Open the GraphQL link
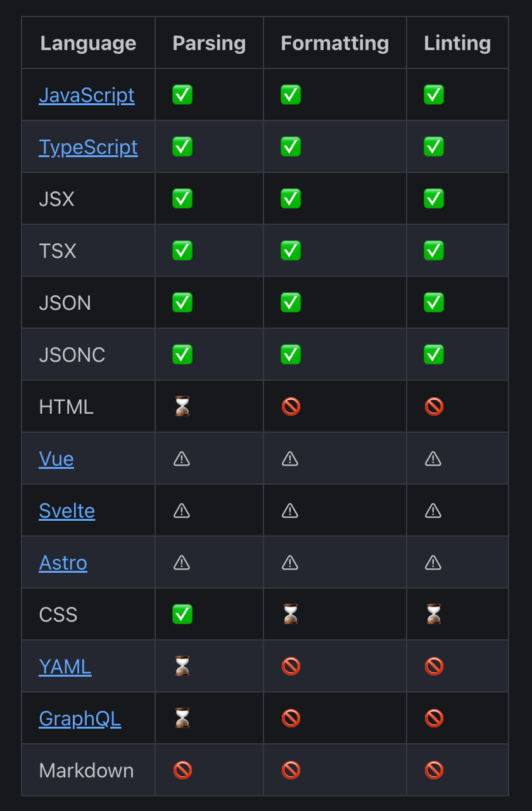Viewport: 532px width, 811px height. (80, 718)
